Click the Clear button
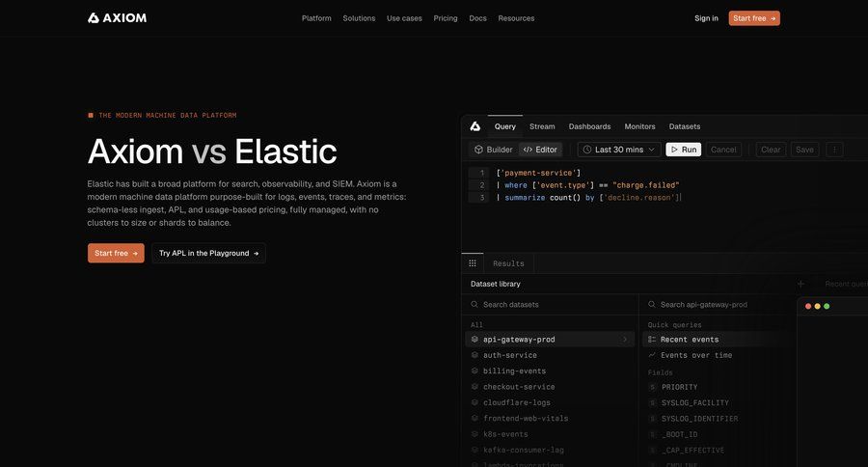Screen dimensions: 868x467 tap(771, 150)
